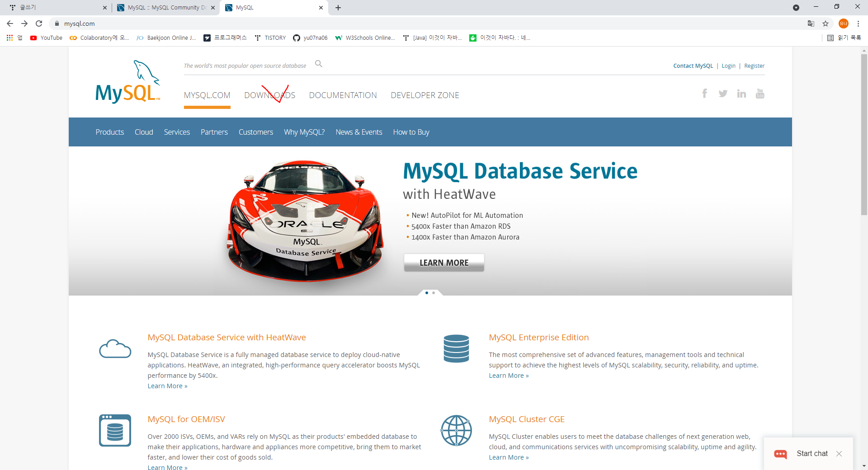Open tab search dropdown in title bar

point(796,8)
